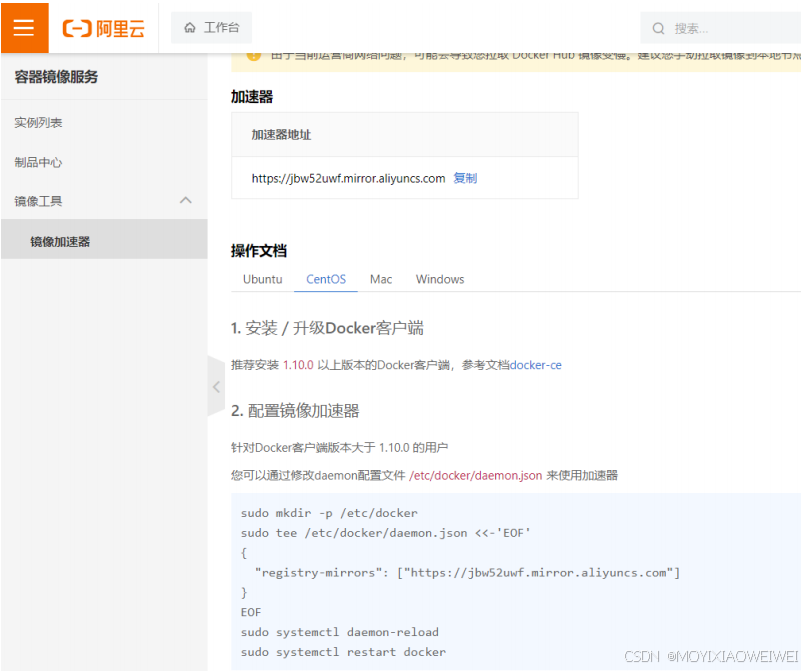The height and width of the screenshot is (672, 810).
Task: Click the home icon beside 工作台
Action: tap(190, 27)
